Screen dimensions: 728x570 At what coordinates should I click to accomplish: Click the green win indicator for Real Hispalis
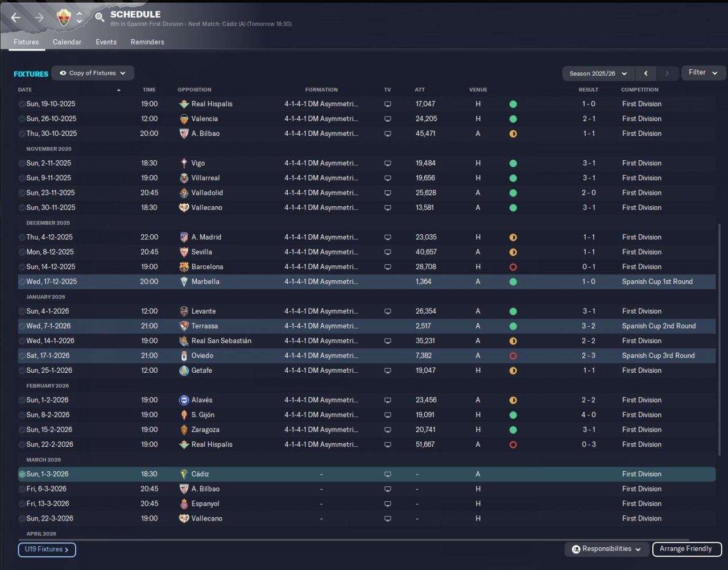[x=513, y=104]
